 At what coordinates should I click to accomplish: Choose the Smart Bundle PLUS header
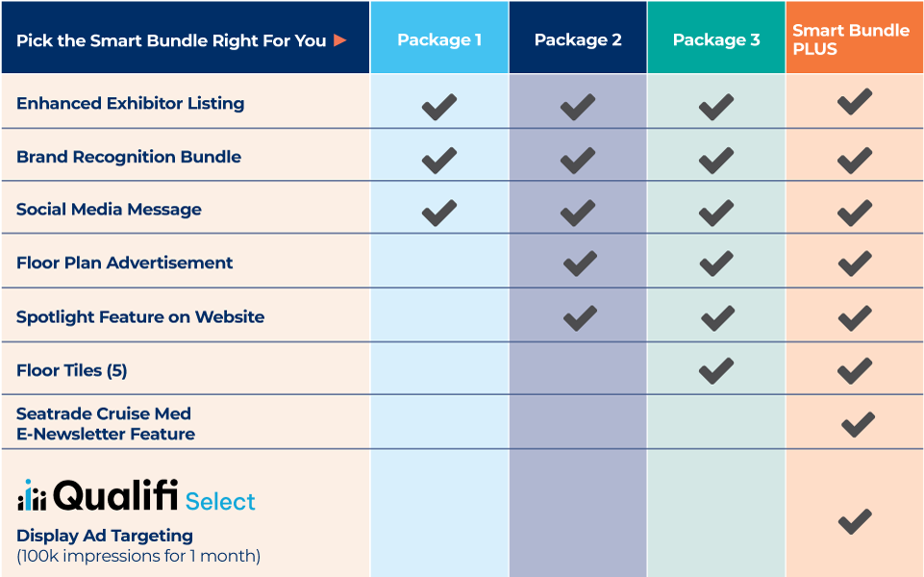(x=855, y=38)
